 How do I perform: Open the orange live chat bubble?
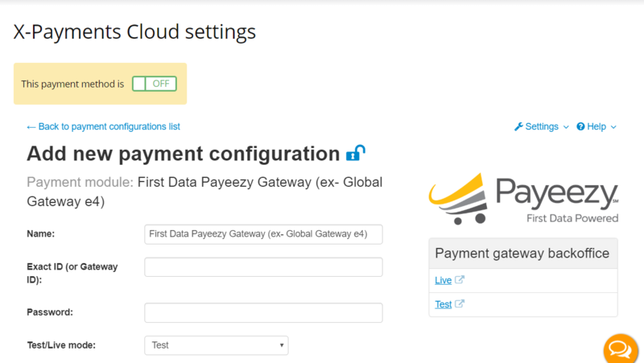point(620,349)
